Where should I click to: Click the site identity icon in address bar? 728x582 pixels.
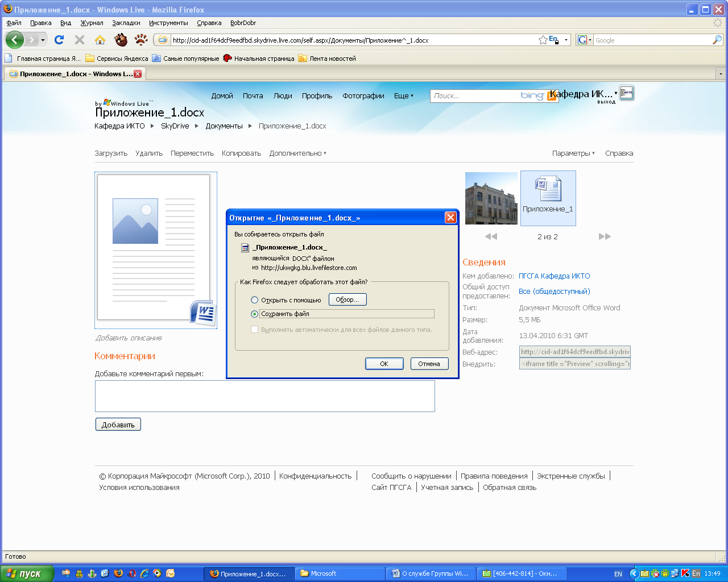163,40
